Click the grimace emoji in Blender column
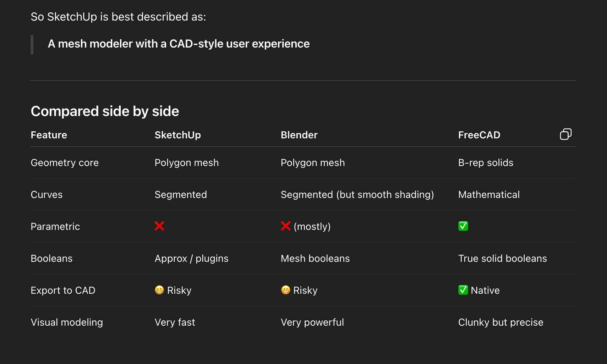The width and height of the screenshot is (607, 364). tap(285, 290)
